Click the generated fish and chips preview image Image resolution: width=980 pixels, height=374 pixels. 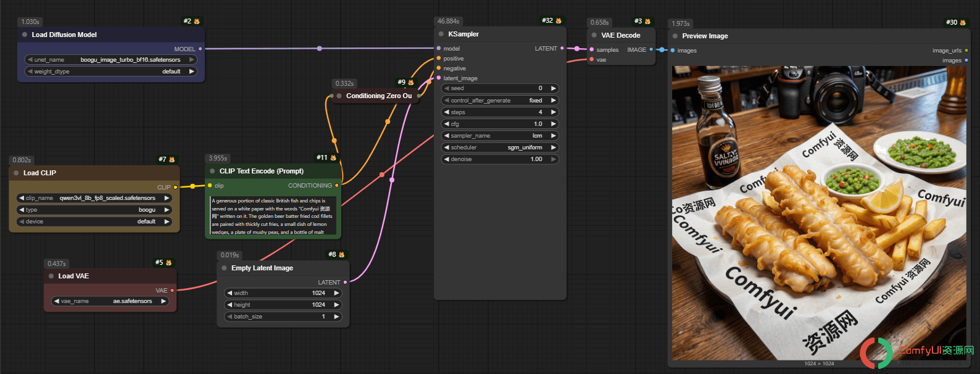(x=819, y=213)
